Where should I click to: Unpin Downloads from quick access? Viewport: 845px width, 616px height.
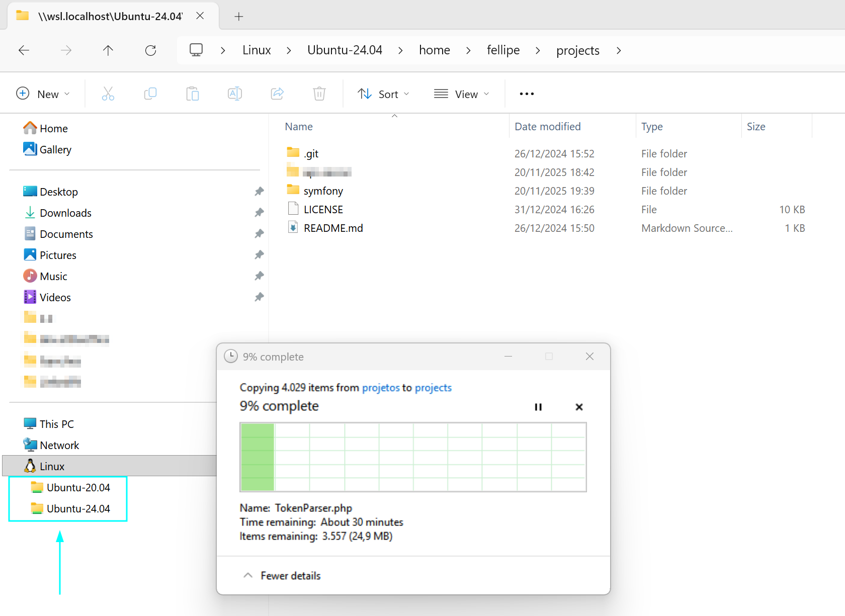pyautogui.click(x=259, y=213)
